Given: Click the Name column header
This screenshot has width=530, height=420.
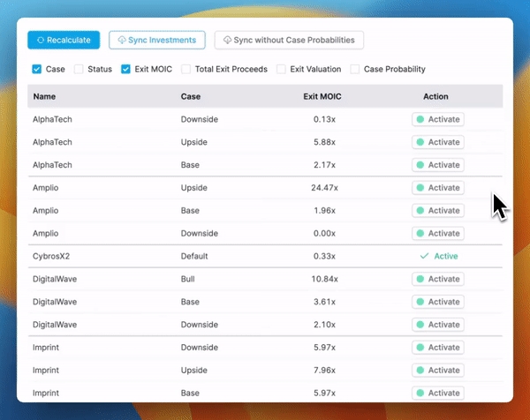Looking at the screenshot, I should (43, 96).
